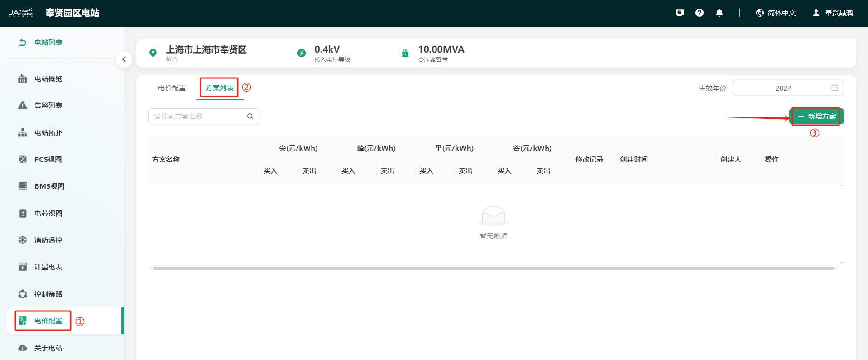The width and height of the screenshot is (868, 360).
Task: Click the 告警列表 warning triangle icon
Action: click(x=23, y=106)
